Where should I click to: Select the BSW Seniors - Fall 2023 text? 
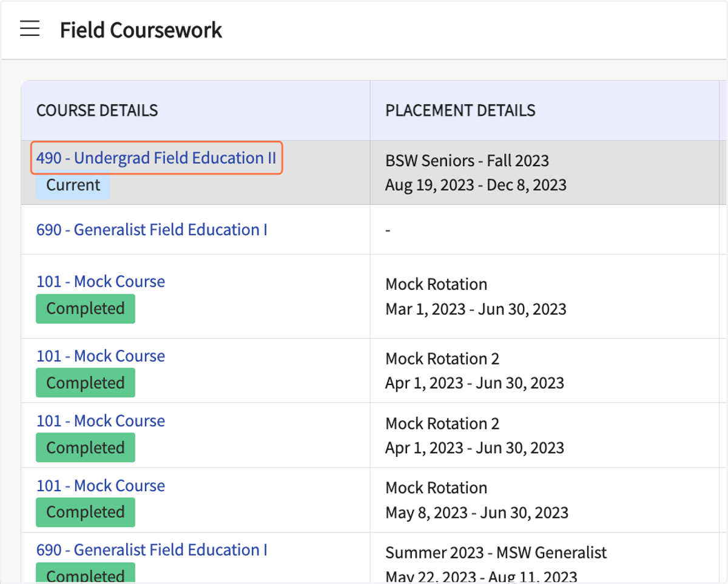467,161
